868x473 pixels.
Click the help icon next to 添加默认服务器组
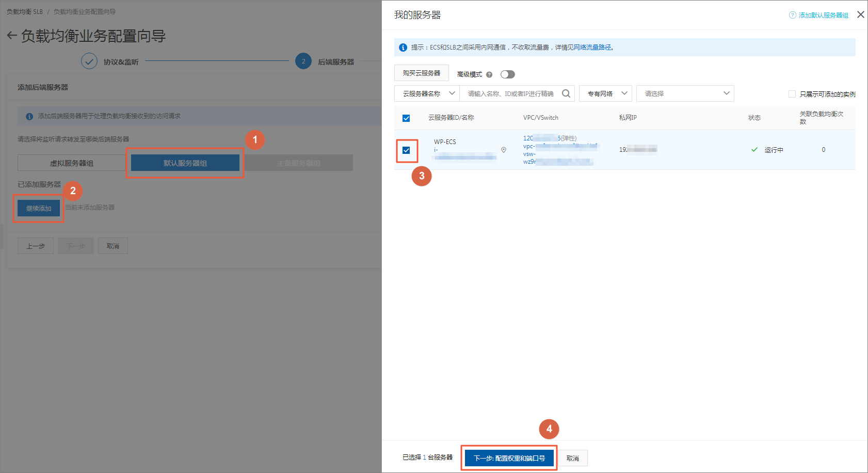(x=793, y=15)
